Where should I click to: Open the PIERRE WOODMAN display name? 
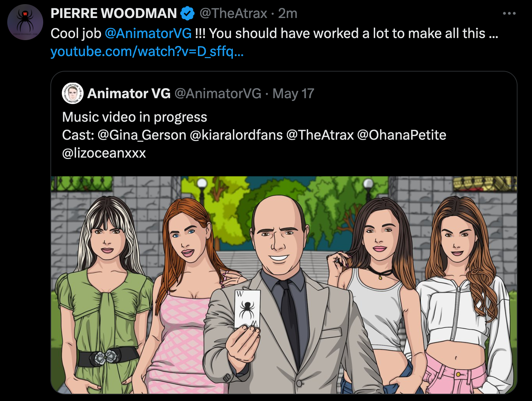114,13
